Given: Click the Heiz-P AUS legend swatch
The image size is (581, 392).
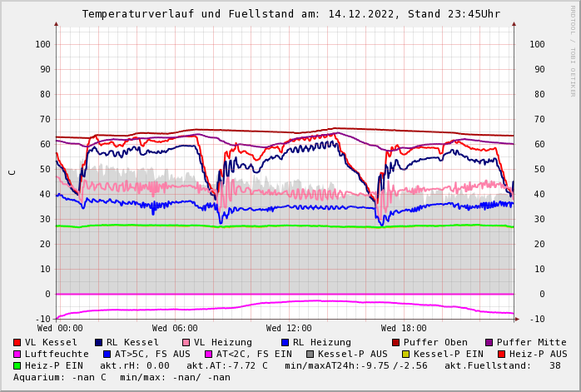Looking at the screenshot, I should pyautogui.click(x=501, y=354).
